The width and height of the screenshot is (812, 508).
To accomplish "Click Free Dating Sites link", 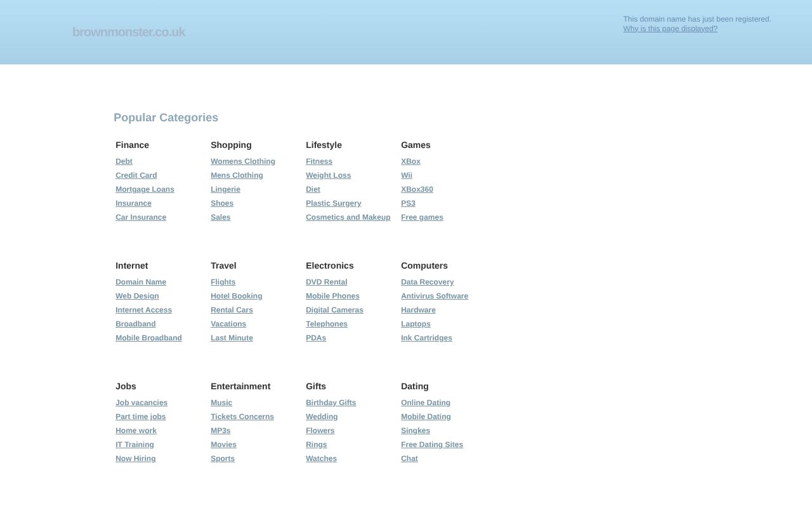I will pyautogui.click(x=431, y=444).
